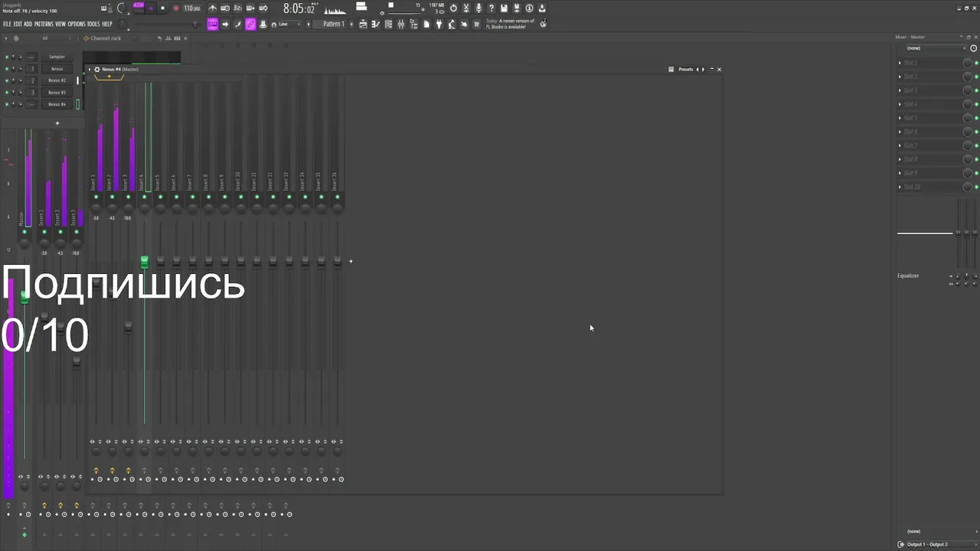
Task: Click the tempo 110 field
Action: [192, 8]
